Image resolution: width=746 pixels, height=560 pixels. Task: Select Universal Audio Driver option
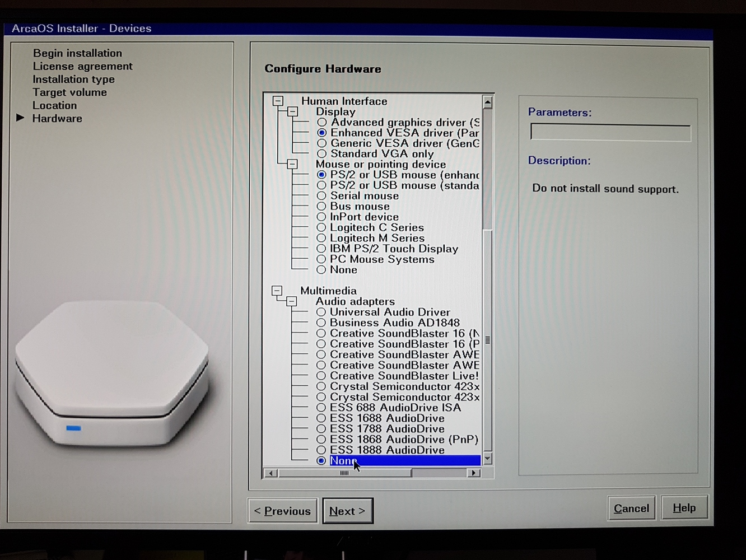[321, 312]
